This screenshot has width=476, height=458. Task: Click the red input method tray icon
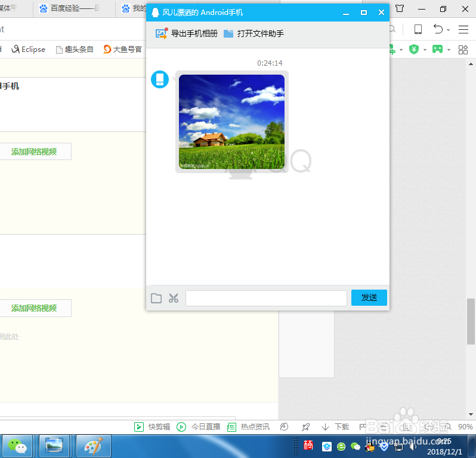[x=308, y=445]
